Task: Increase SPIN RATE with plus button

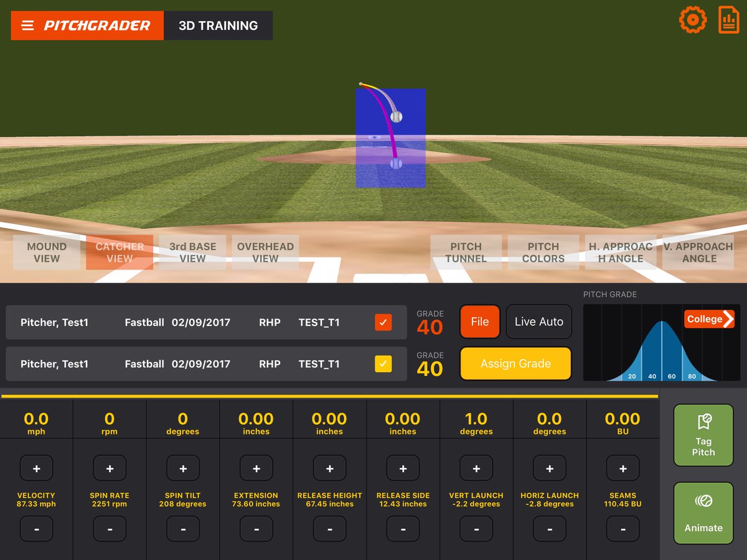Action: 110,469
